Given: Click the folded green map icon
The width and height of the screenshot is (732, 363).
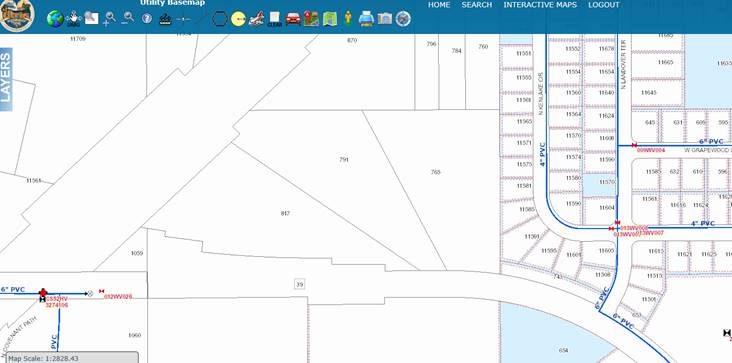Looking at the screenshot, I should tap(330, 19).
